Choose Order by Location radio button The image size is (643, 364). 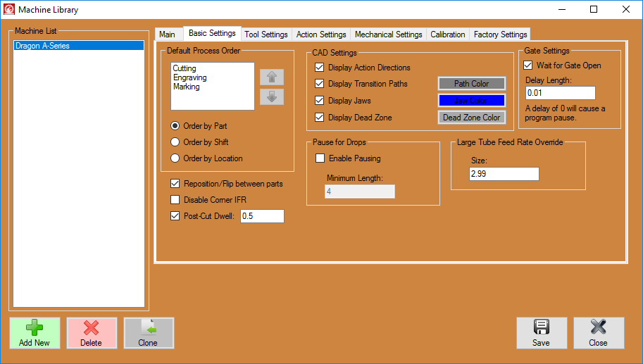pyautogui.click(x=175, y=158)
